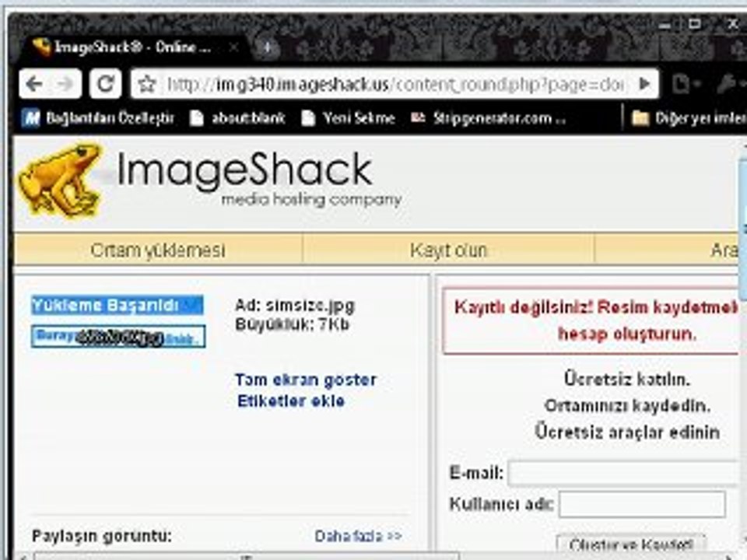Reload the page with the refresh button
The width and height of the screenshot is (747, 560).
click(x=105, y=84)
